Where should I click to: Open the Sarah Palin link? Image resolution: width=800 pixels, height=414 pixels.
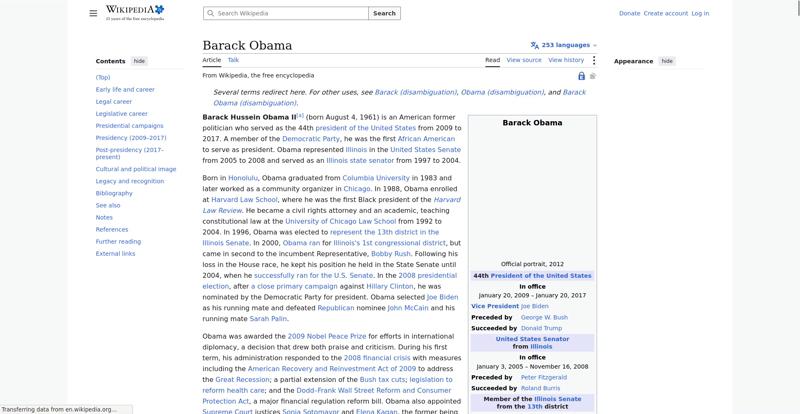tap(268, 319)
